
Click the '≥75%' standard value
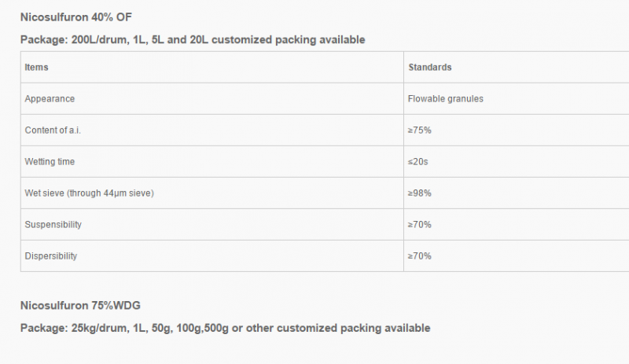420,131
